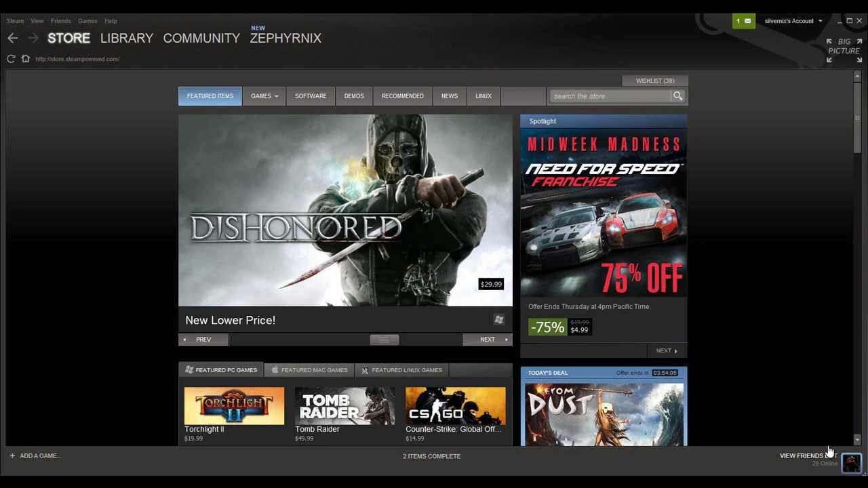Click the carousel slider handle
This screenshot has width=868, height=488.
tap(384, 340)
